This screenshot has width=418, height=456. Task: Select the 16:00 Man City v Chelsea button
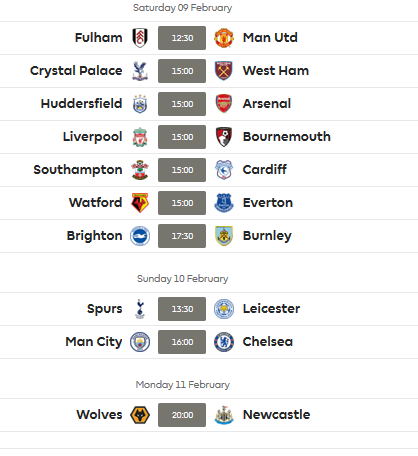pos(182,342)
